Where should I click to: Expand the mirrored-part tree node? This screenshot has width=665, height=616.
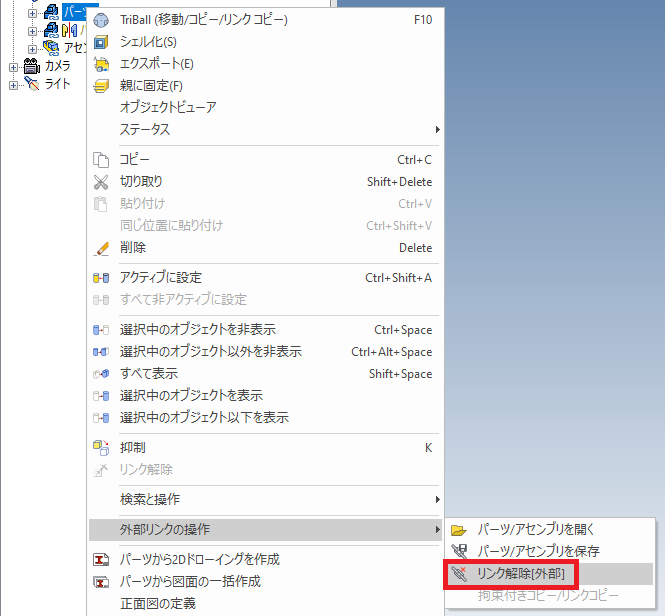click(x=32, y=31)
